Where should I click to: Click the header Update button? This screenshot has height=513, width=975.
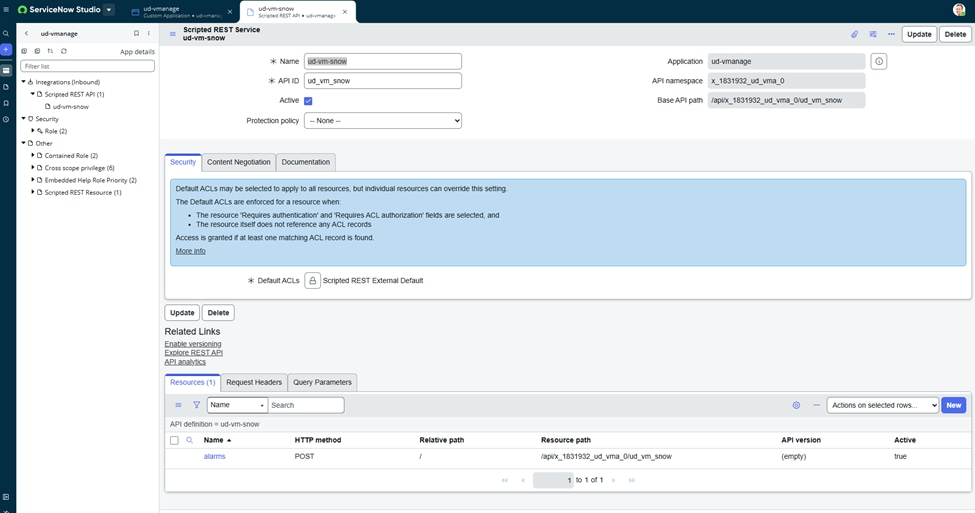click(x=919, y=34)
